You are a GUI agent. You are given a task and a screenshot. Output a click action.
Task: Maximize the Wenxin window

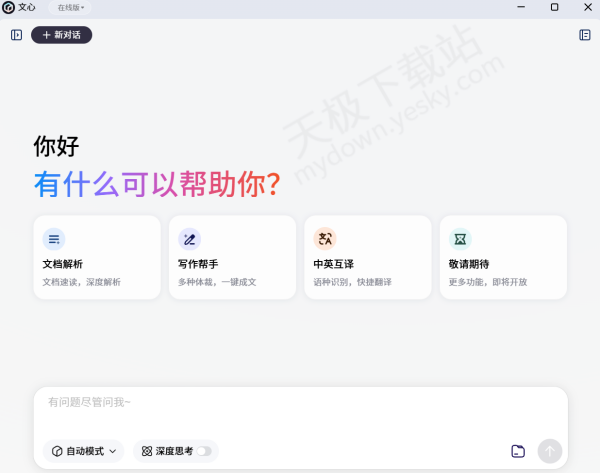[554, 8]
